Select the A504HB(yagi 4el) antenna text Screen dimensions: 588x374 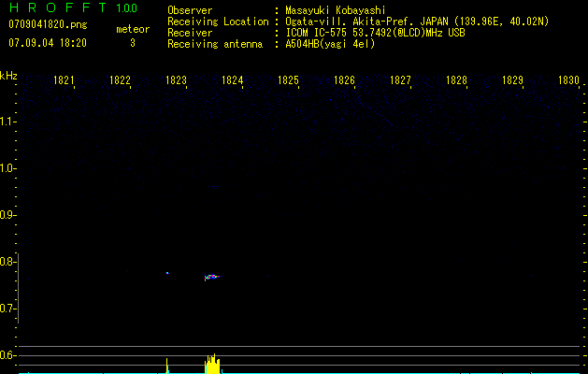[330, 44]
